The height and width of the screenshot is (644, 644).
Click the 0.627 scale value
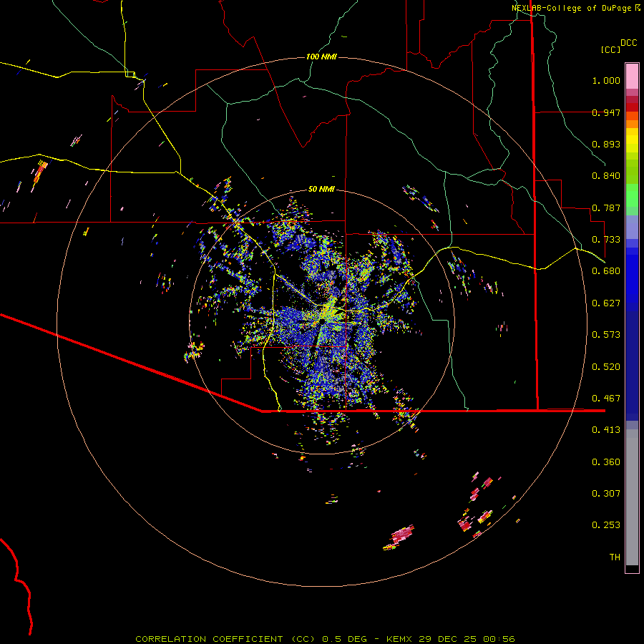coord(606,303)
